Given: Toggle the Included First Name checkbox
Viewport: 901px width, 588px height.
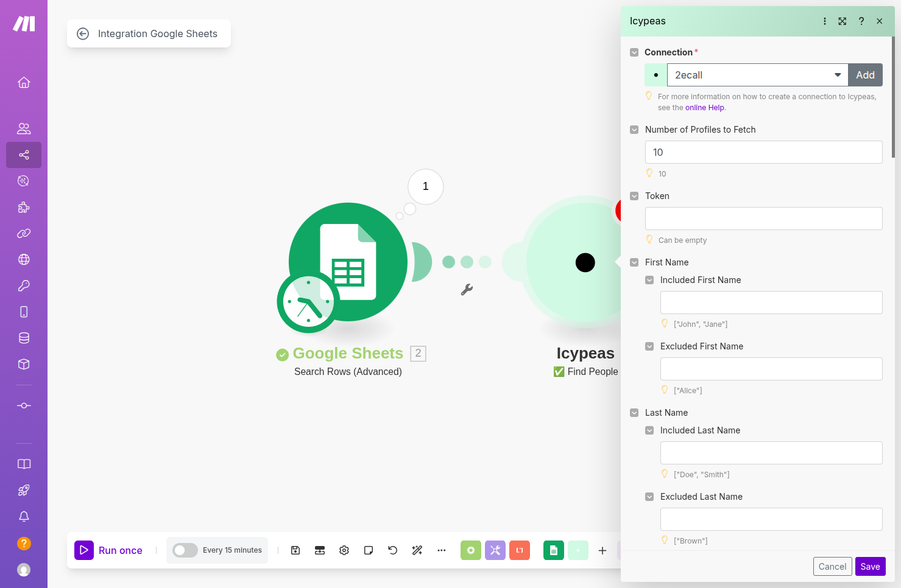Looking at the screenshot, I should point(649,280).
